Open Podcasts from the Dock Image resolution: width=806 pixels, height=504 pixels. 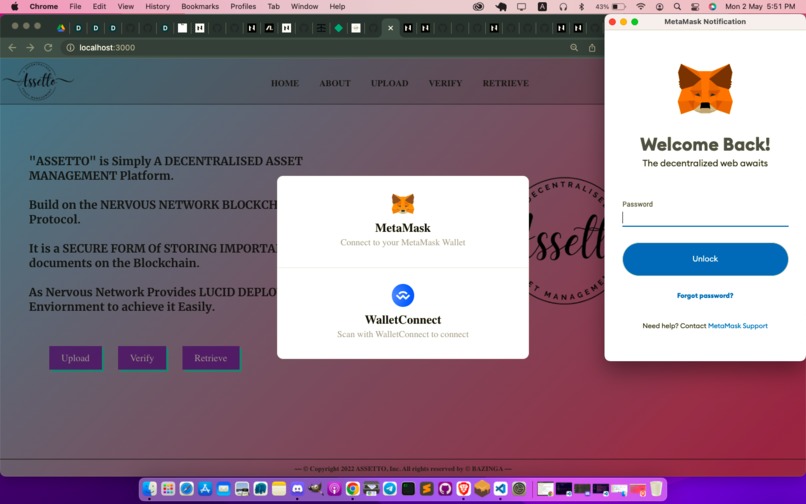[x=334, y=488]
